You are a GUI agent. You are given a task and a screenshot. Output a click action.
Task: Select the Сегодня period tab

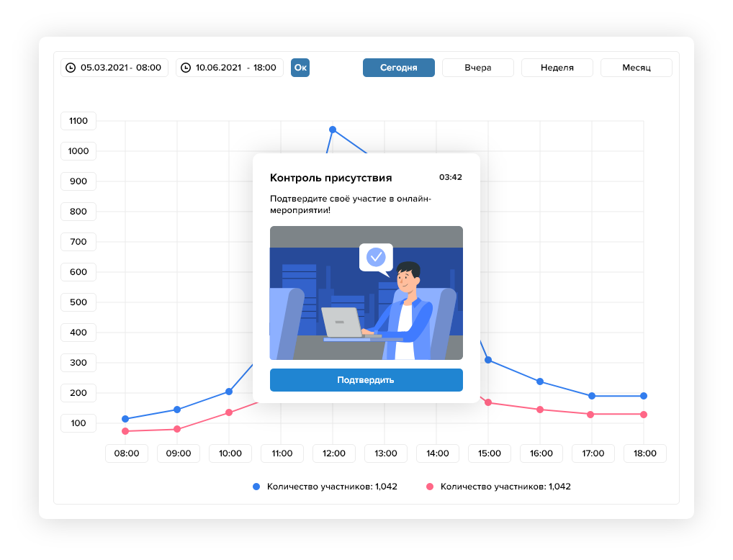click(398, 68)
